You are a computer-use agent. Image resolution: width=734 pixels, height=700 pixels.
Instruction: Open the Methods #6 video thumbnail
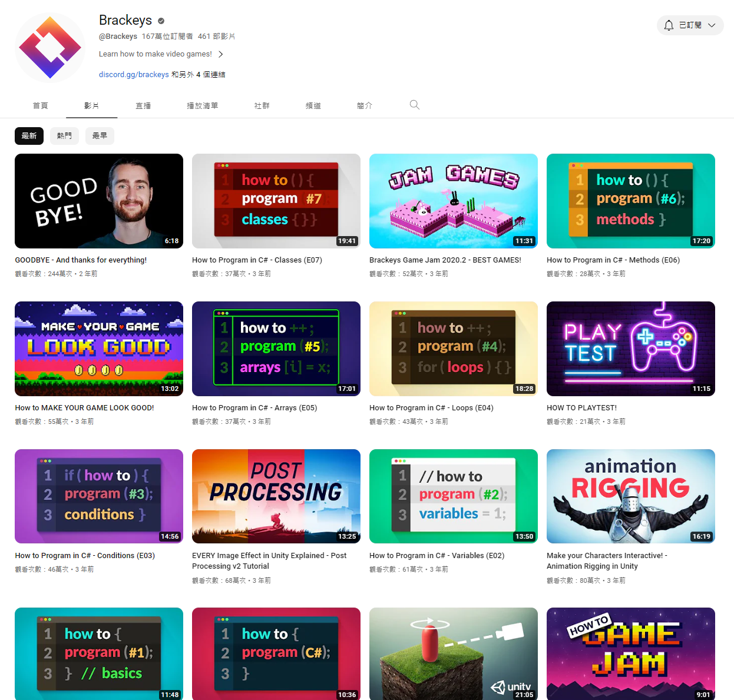coord(631,201)
